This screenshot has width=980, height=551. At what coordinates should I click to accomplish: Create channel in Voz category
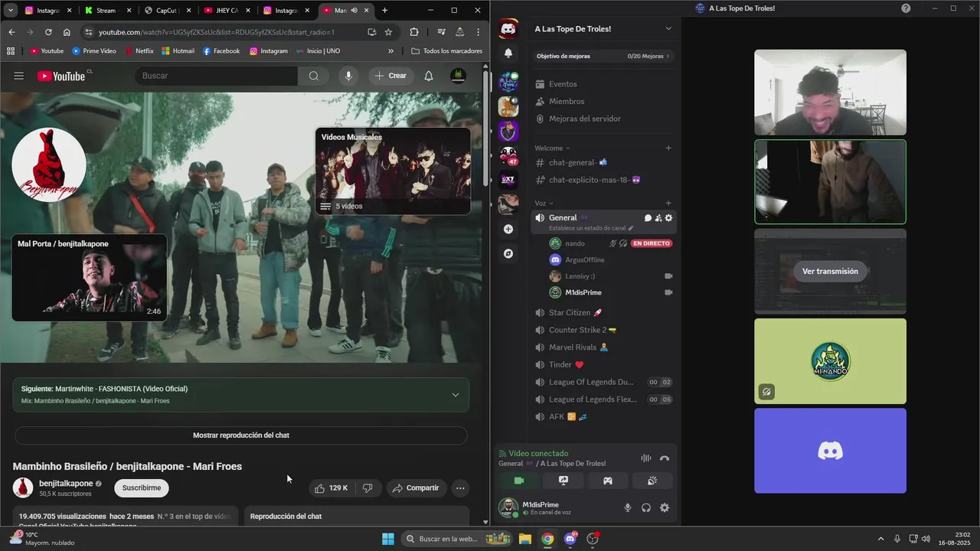coord(668,203)
